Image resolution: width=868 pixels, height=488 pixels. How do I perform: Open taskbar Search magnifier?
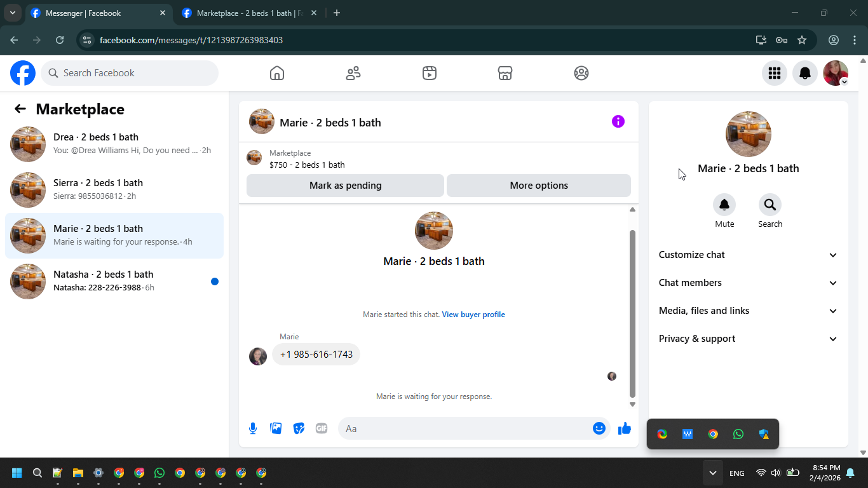click(x=37, y=473)
